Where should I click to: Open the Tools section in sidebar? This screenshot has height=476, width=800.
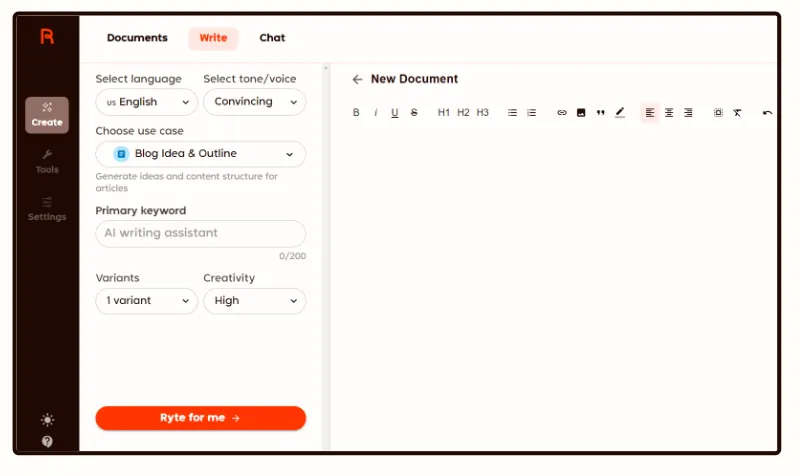(47, 162)
